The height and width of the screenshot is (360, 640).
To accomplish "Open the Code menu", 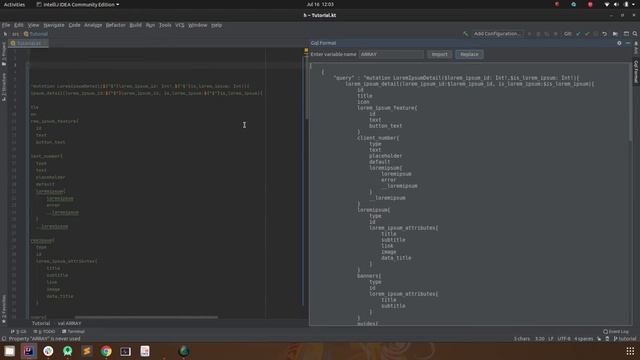I will (x=74, y=25).
